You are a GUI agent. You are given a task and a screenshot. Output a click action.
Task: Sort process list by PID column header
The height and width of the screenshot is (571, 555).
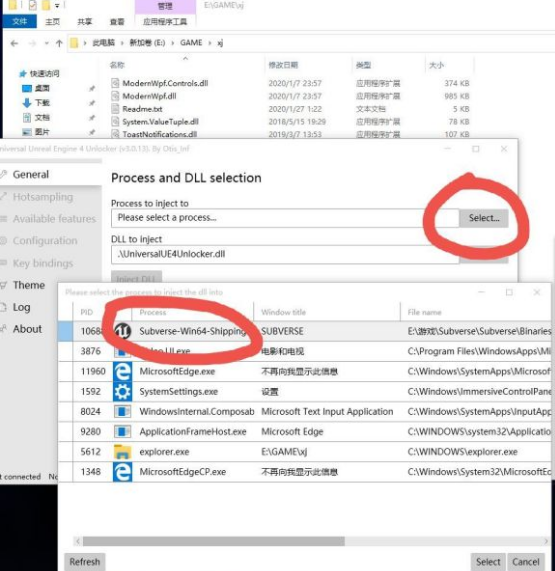point(87,312)
